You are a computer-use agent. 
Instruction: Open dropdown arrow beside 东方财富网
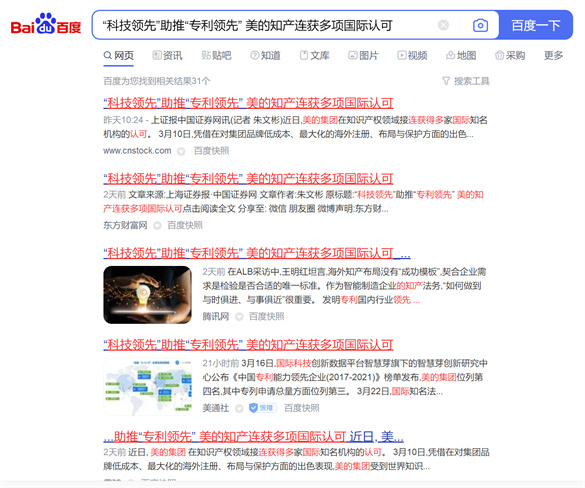pyautogui.click(x=157, y=225)
